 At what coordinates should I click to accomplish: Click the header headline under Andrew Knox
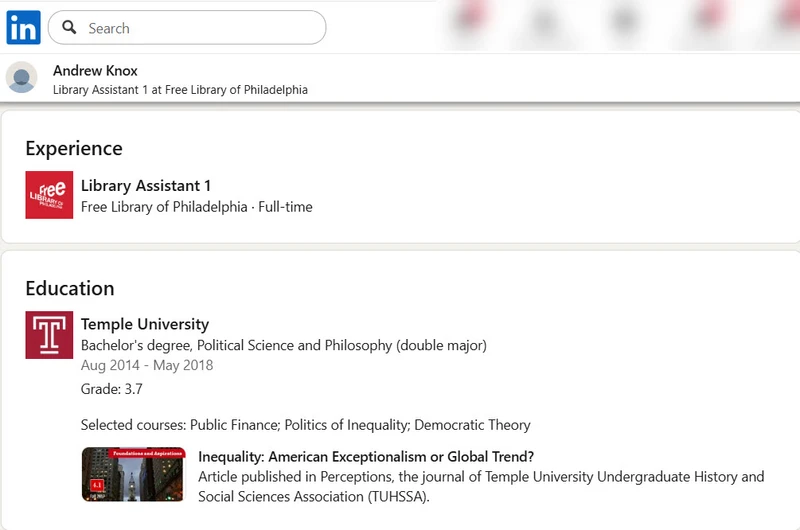[180, 90]
